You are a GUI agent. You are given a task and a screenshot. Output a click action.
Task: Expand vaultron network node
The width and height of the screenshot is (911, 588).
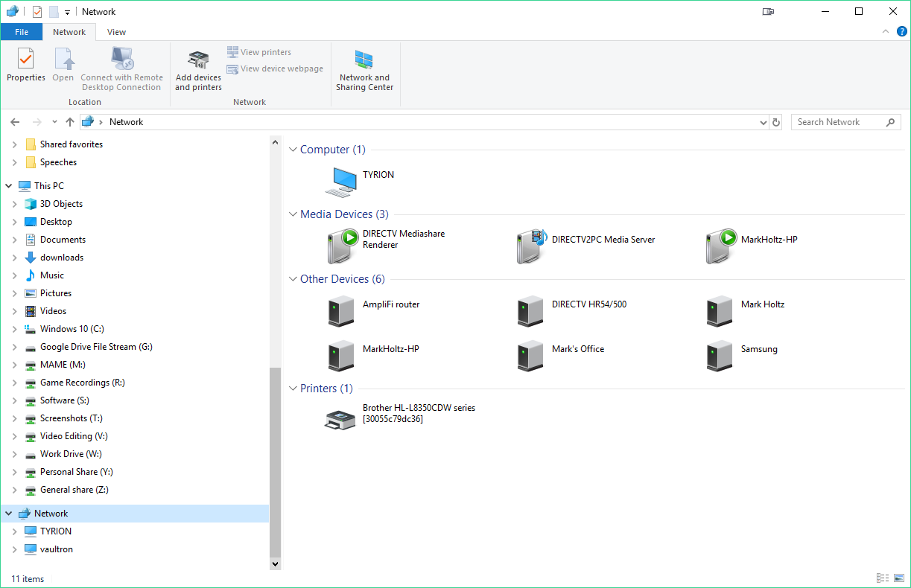[x=15, y=549]
